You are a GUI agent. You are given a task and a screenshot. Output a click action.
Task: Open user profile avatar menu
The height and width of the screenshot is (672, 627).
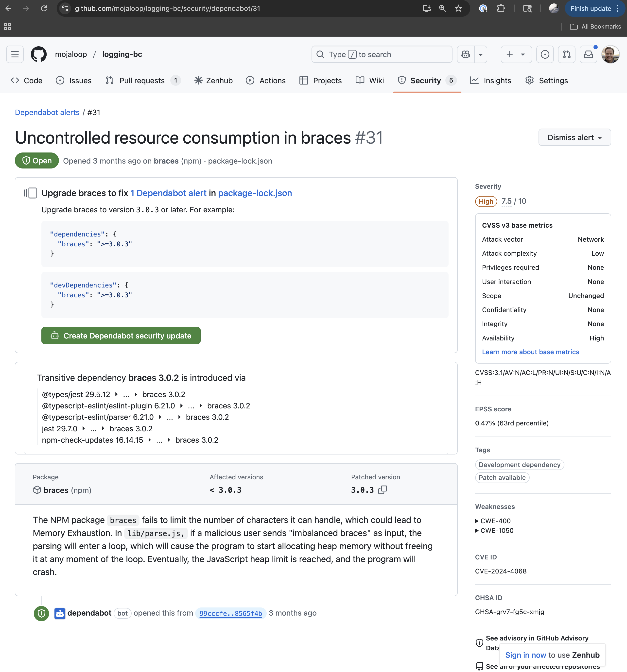coord(610,54)
